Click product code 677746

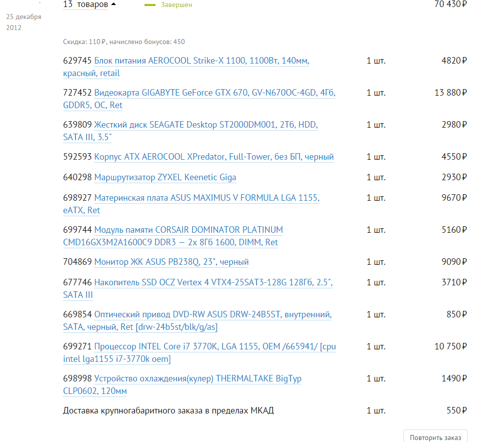point(77,282)
